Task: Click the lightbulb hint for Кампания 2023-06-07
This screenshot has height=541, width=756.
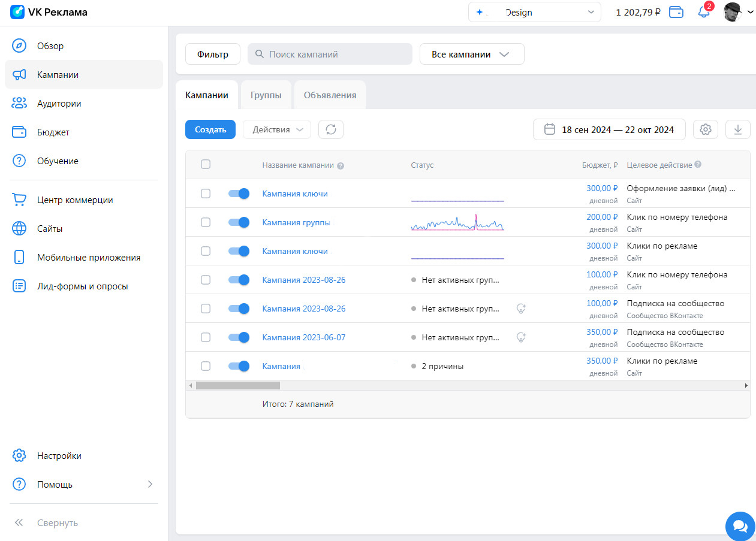Action: coord(521,337)
